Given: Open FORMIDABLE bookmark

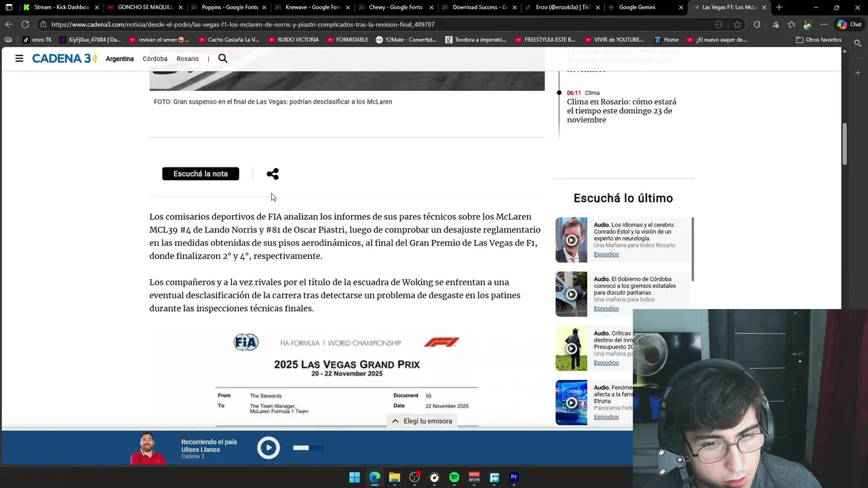Looking at the screenshot, I should 347,39.
